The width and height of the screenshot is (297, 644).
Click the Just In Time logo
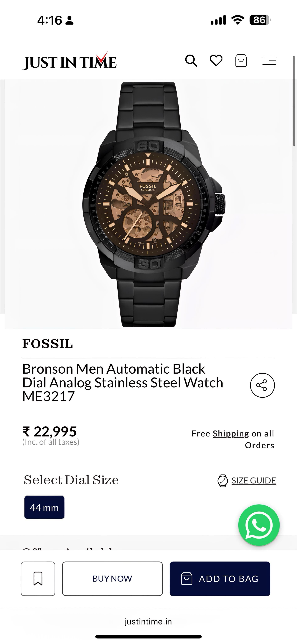point(69,61)
